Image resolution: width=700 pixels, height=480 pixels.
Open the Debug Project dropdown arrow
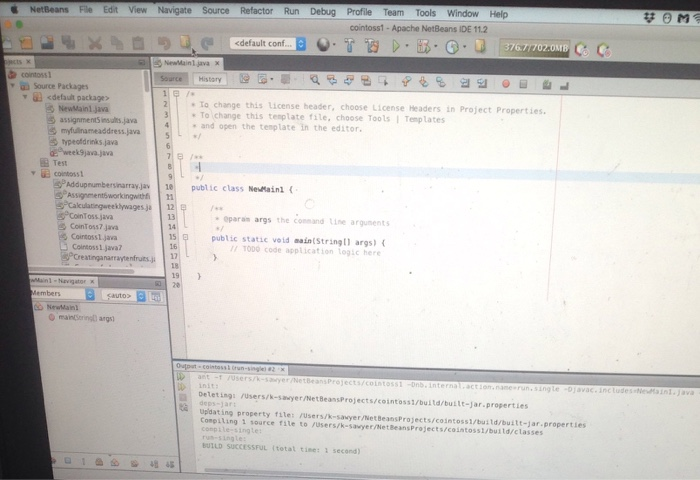[435, 46]
